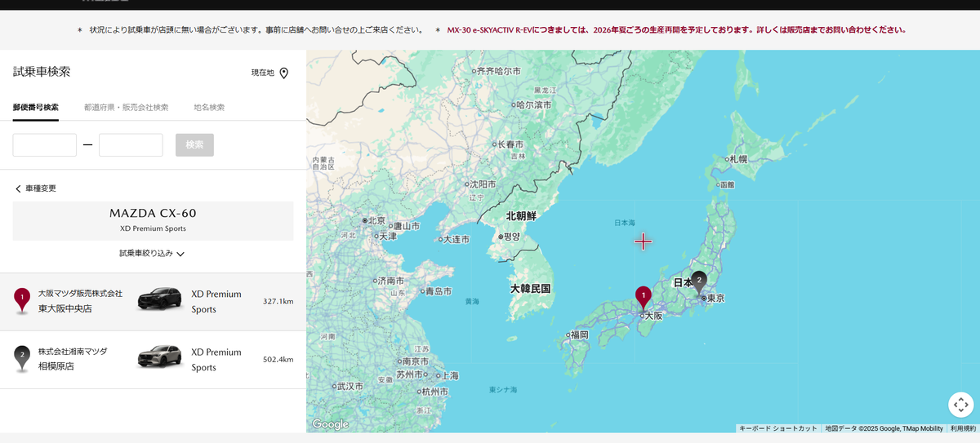Click 札幌 city label on map
The width and height of the screenshot is (980, 443).
pyautogui.click(x=738, y=159)
